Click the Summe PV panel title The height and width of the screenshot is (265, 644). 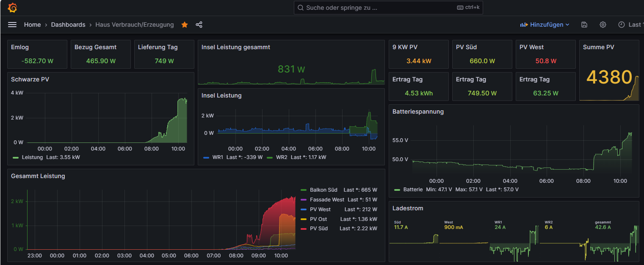pos(598,47)
